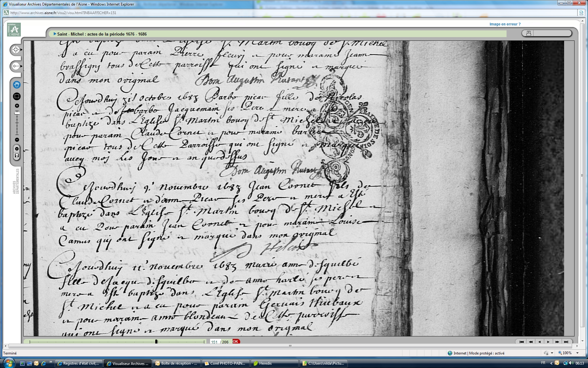This screenshot has width=588, height=368.
Task: Click the red OK button
Action: pos(236,342)
